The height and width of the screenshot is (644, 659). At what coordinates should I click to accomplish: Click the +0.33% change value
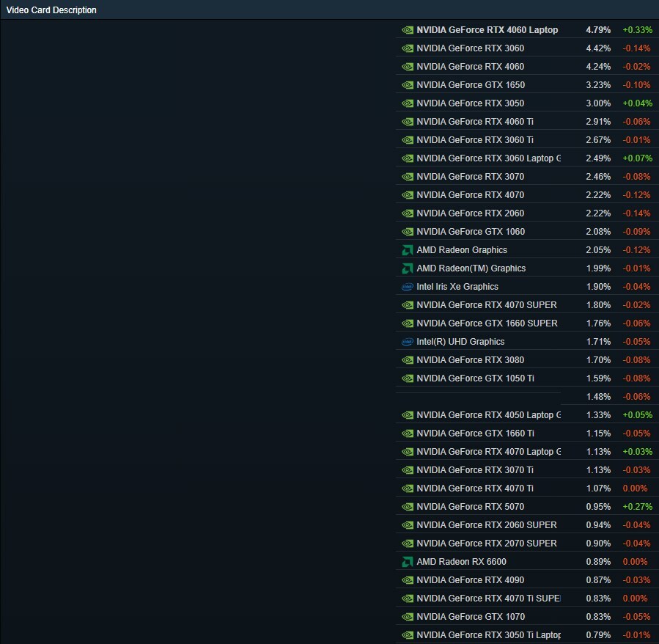[x=638, y=30]
